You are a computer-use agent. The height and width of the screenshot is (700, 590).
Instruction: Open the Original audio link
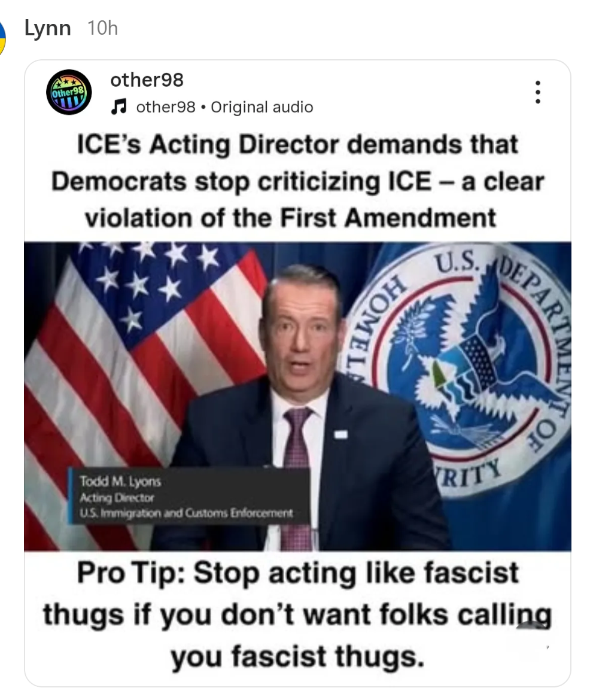tap(261, 107)
